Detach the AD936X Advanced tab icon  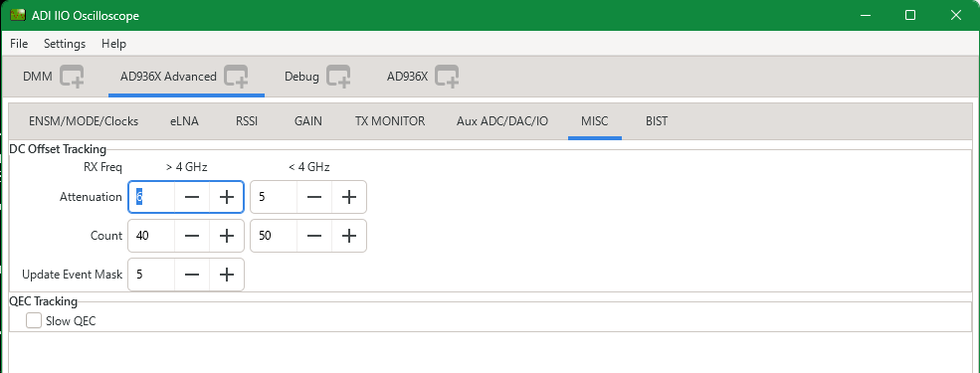[x=236, y=77]
